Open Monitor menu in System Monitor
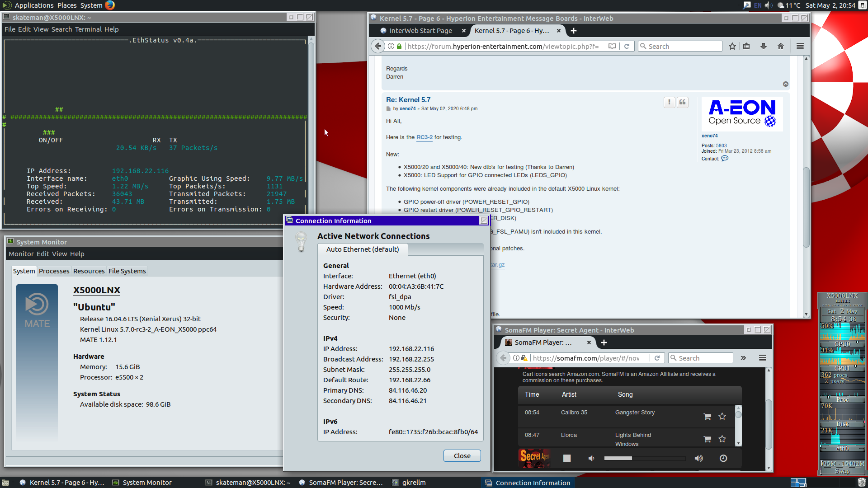Screen dimensions: 868x488 (21, 254)
